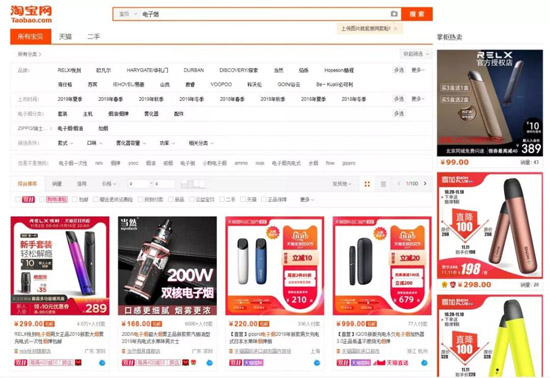Viewport: 550px width, 378px height.
Task: Filter by brand VOOPOO
Action: coord(221,85)
